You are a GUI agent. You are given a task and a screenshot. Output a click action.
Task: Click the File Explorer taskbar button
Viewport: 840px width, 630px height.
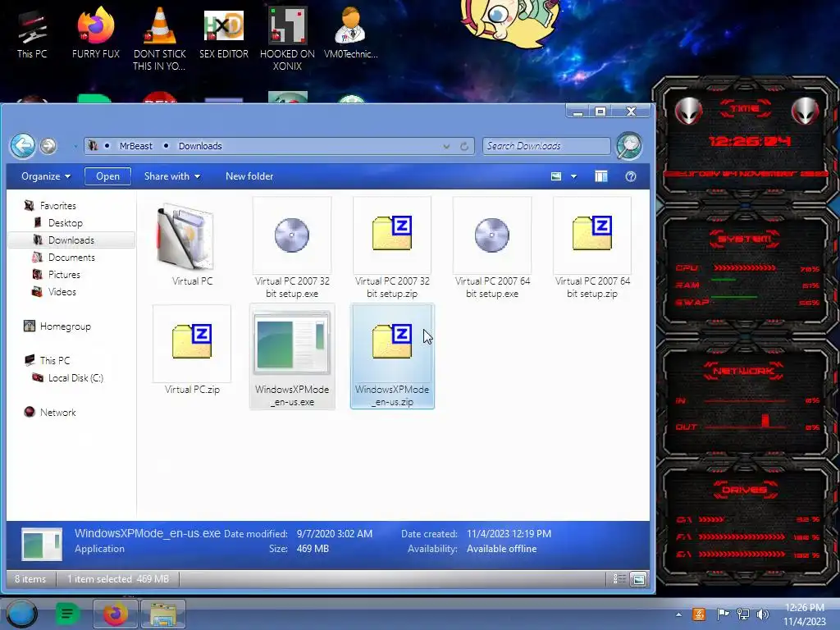pyautogui.click(x=163, y=614)
